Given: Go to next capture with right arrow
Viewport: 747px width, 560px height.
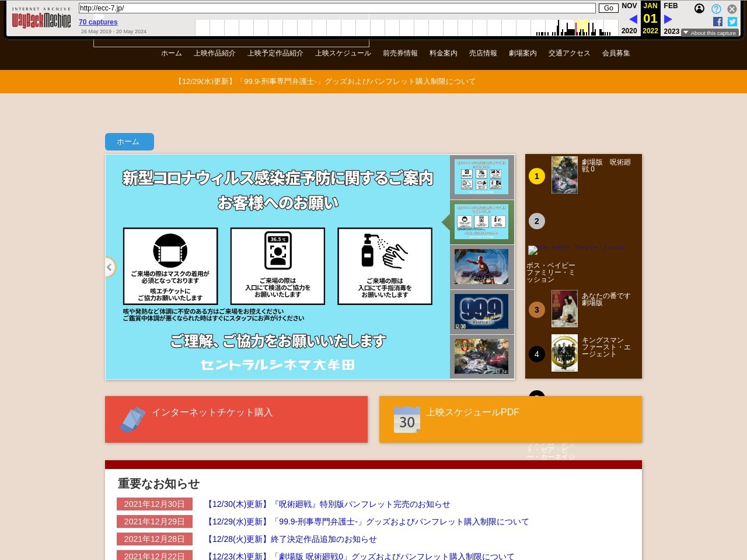Looking at the screenshot, I should [668, 19].
